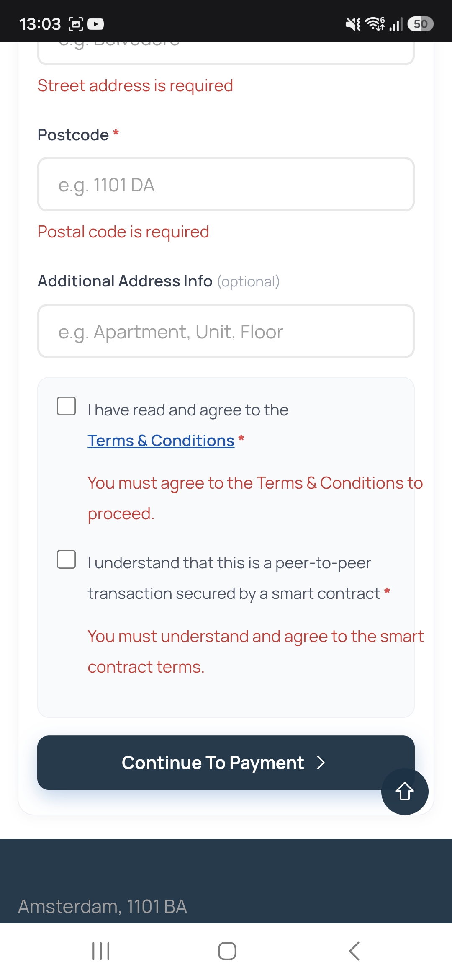Tick the peer-to-peer smart contract checkbox
The height and width of the screenshot is (980, 452).
(67, 559)
